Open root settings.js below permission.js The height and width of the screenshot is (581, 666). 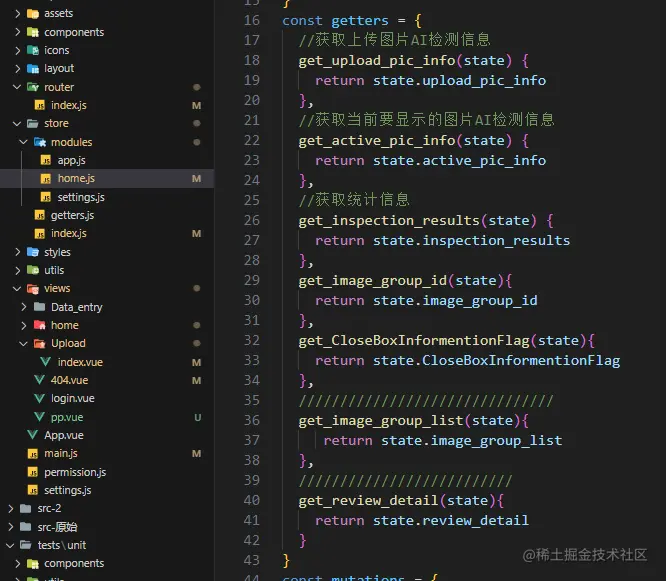click(68, 490)
